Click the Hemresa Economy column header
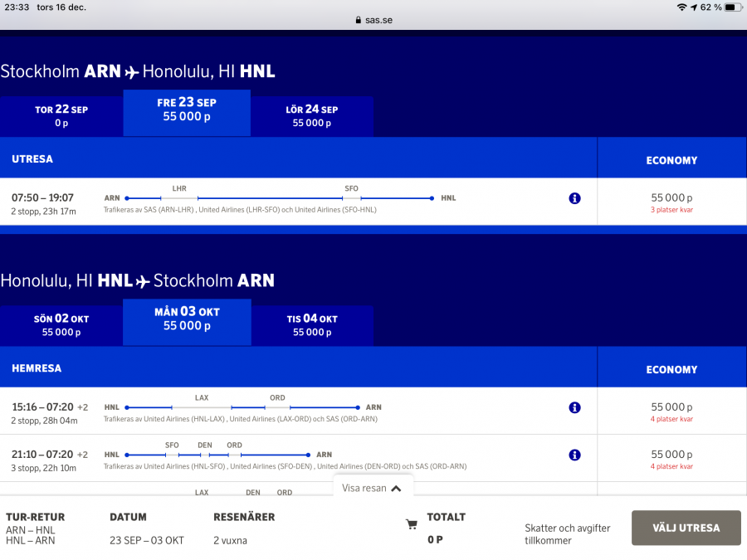The image size is (747, 560). (671, 369)
